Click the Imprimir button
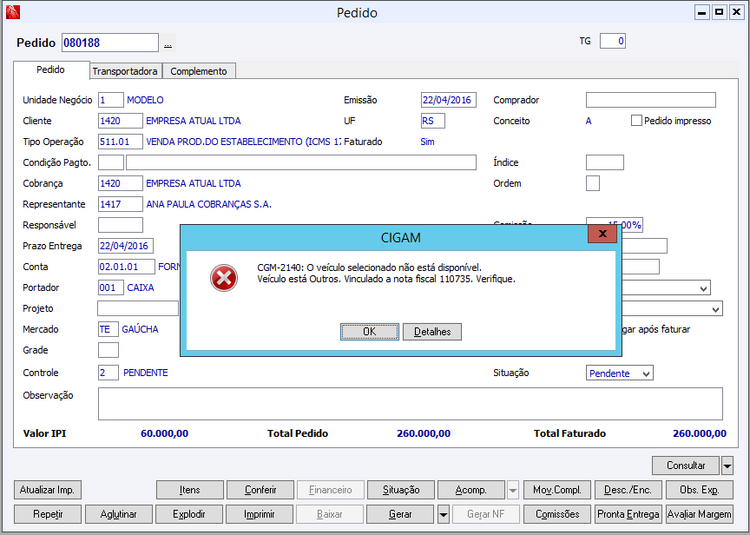The image size is (750, 535). 260,514
